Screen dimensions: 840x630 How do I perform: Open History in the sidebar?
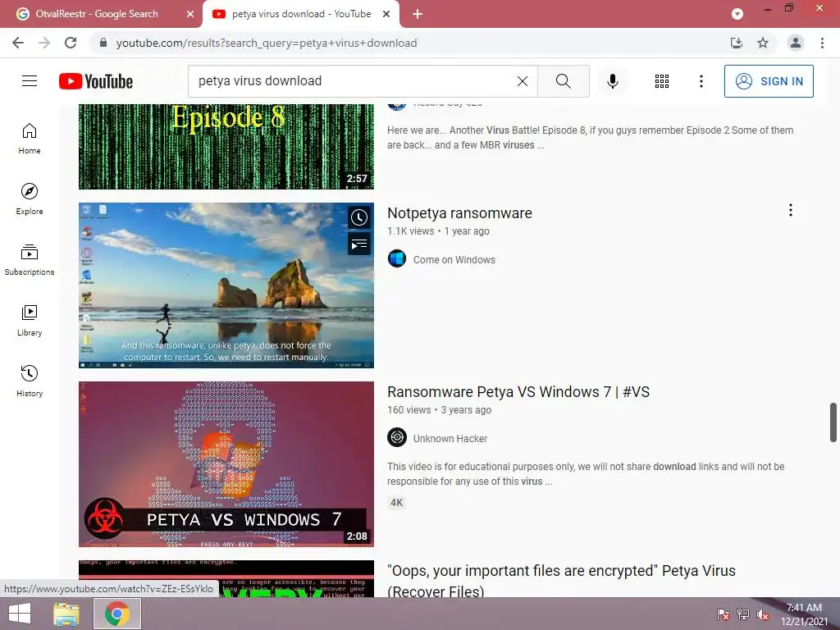tap(30, 381)
